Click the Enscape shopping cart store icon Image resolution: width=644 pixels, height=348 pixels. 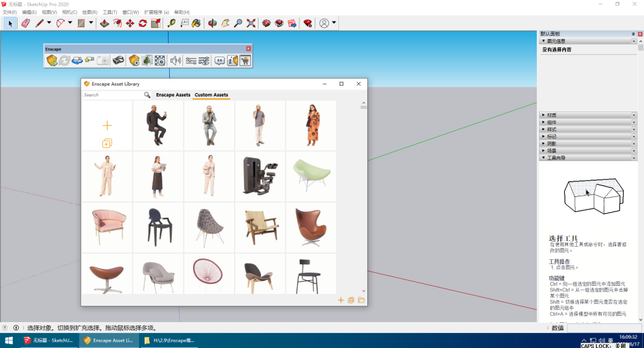[x=245, y=60]
